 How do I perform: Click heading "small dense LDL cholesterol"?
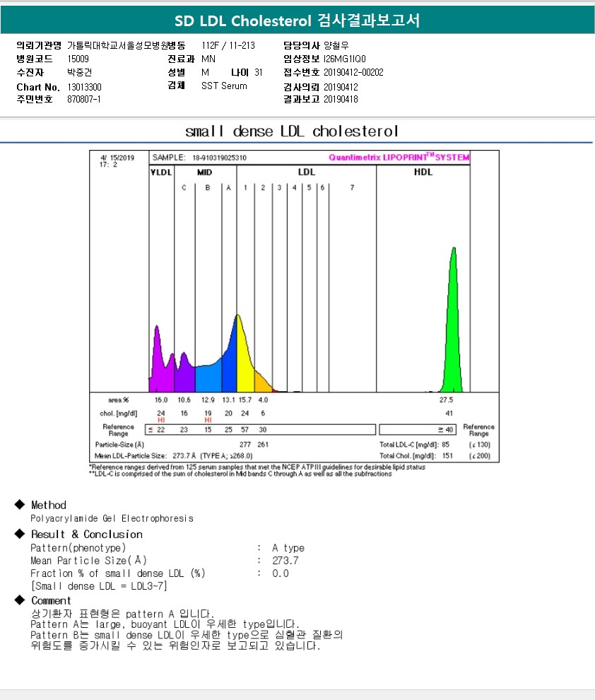[292, 132]
